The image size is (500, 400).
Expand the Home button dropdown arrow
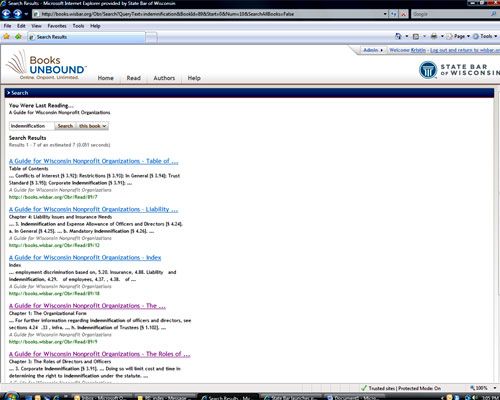pyautogui.click(x=407, y=36)
